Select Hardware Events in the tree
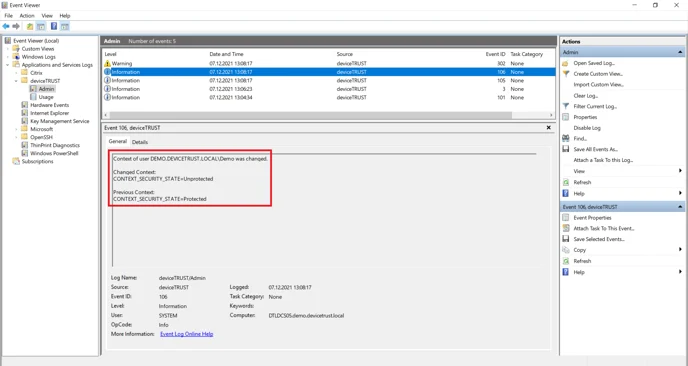The image size is (688, 366). 49,105
